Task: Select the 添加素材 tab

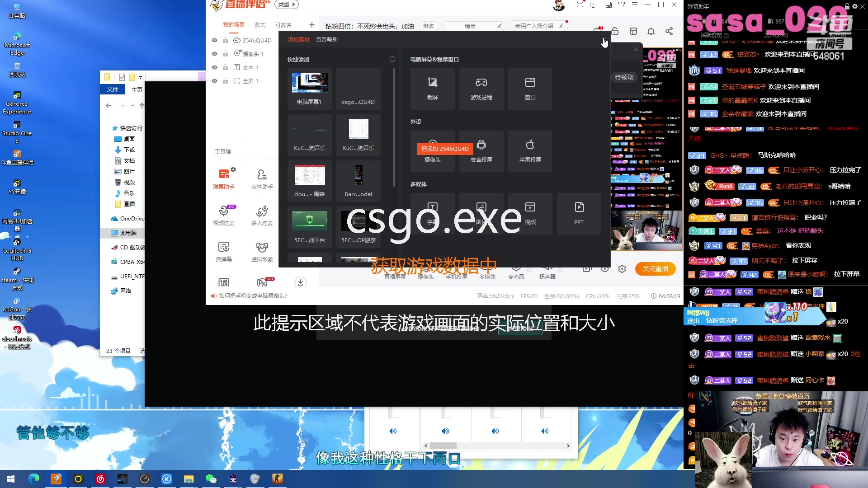Action: click(x=299, y=40)
